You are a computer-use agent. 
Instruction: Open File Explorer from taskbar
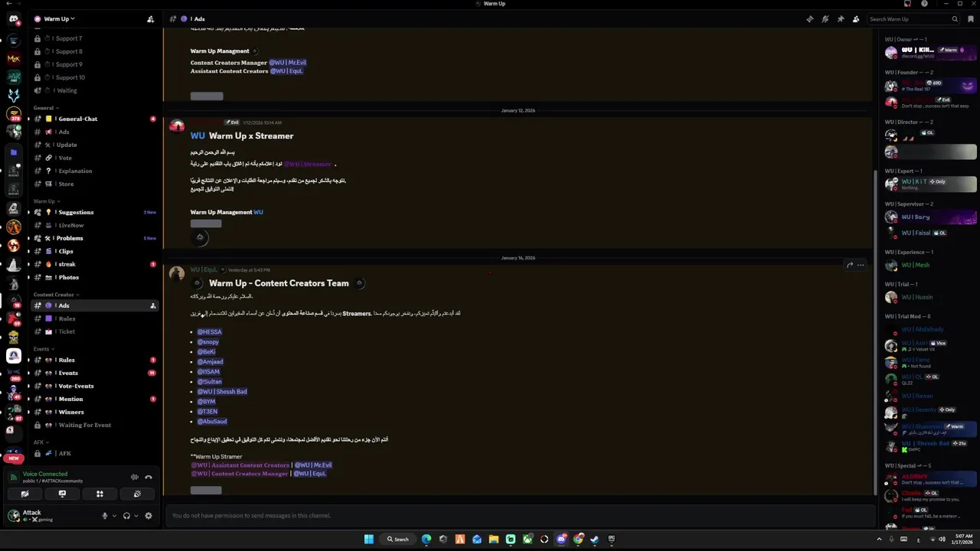(x=494, y=539)
